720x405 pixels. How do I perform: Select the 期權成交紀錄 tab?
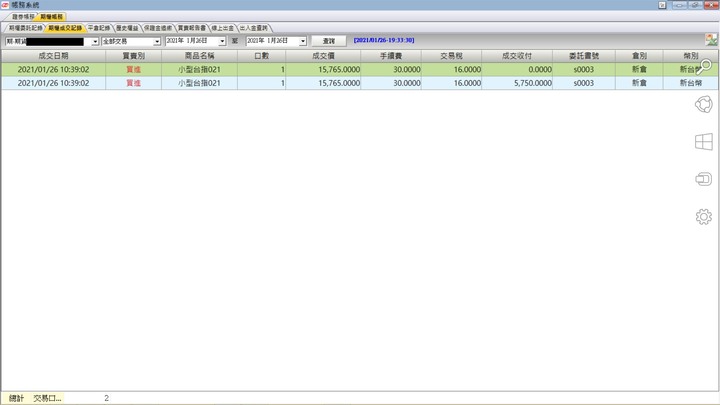click(65, 28)
